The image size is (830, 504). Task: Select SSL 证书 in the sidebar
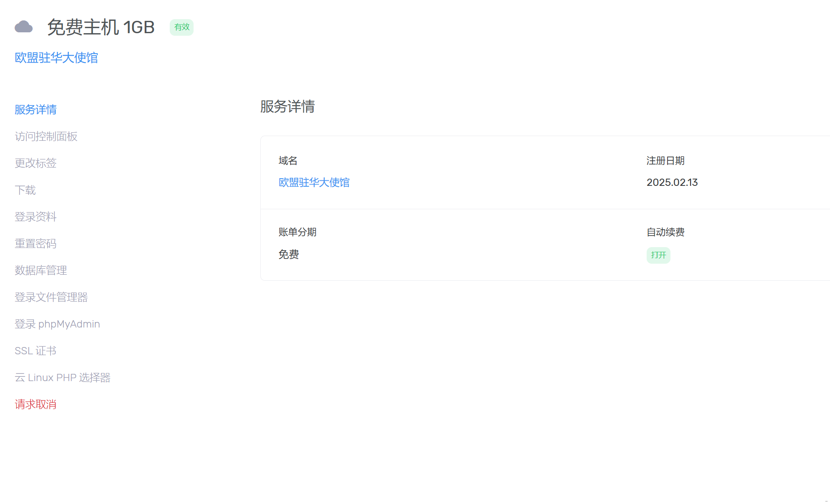(36, 351)
